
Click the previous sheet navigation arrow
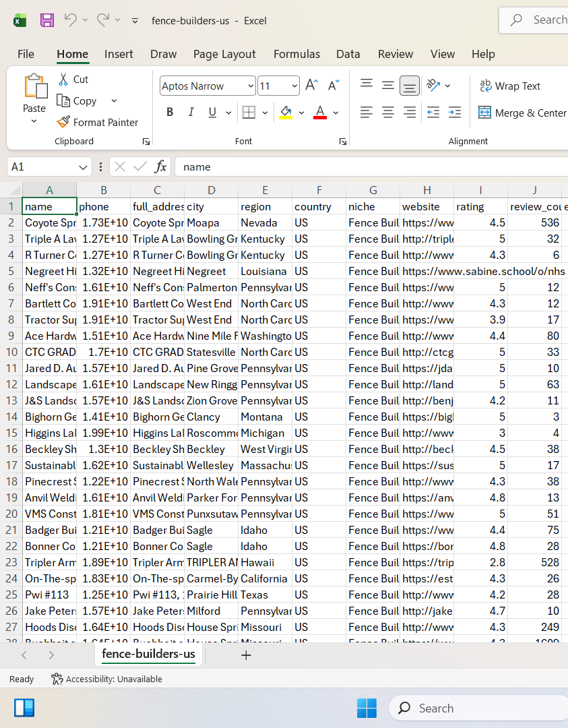[x=25, y=655]
